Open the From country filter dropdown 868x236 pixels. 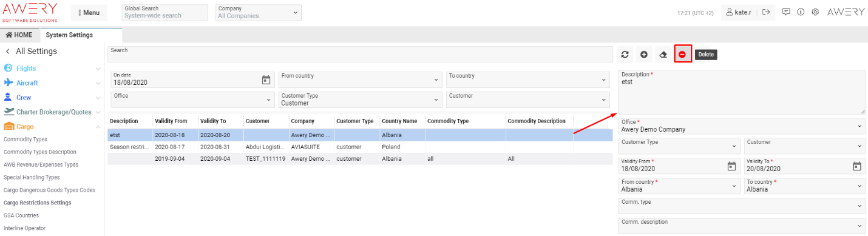pos(361,79)
